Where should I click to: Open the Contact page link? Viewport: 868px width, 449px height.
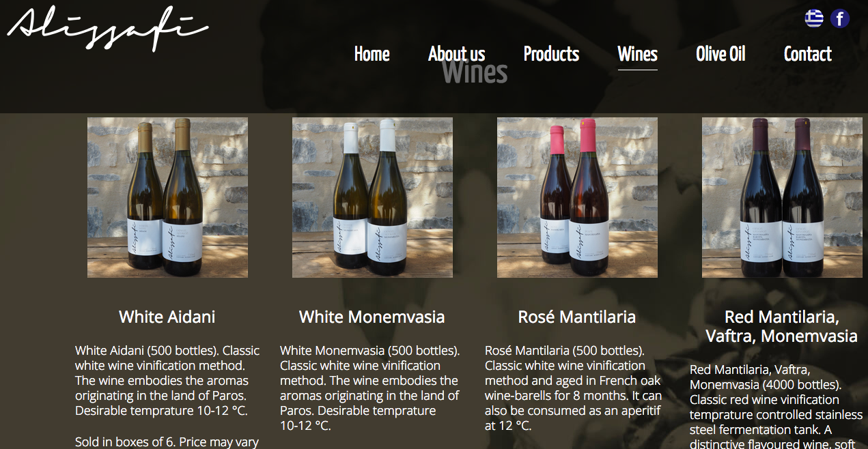click(x=808, y=55)
